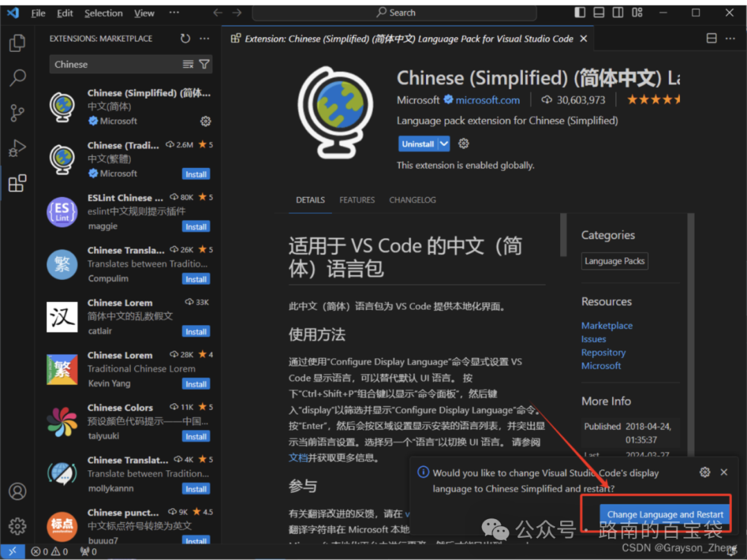Viewport: 747px width, 560px height.
Task: Open errors and warnings in status bar
Action: coord(50,552)
